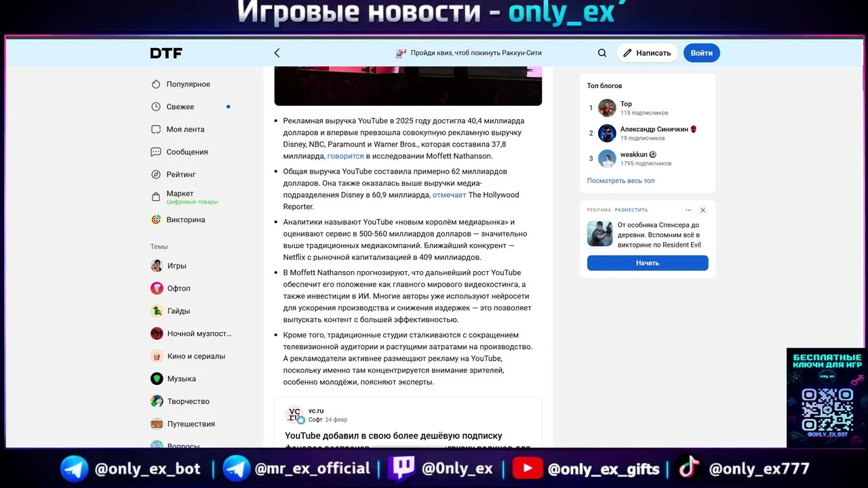Click the 24 февр post date
This screenshot has height=488, width=868.
(x=336, y=420)
